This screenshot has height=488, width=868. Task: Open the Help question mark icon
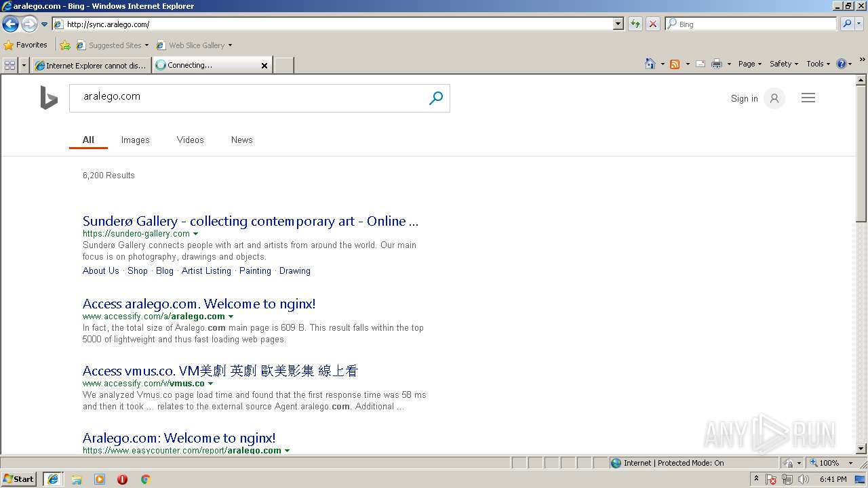pyautogui.click(x=842, y=64)
